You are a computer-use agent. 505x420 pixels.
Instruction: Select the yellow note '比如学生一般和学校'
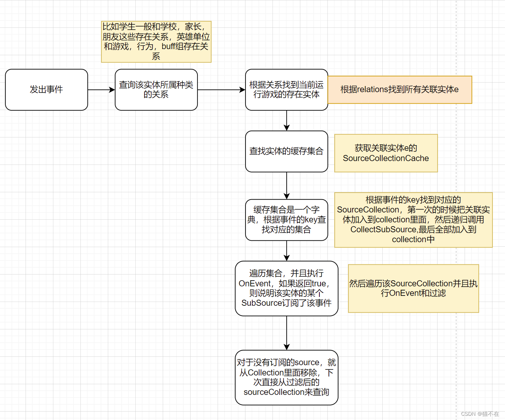tap(156, 42)
